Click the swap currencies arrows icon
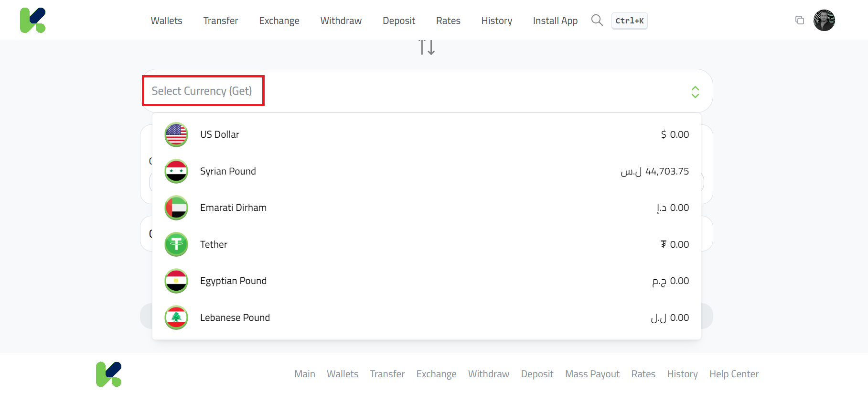Viewport: 868px width, 394px height. tap(427, 47)
